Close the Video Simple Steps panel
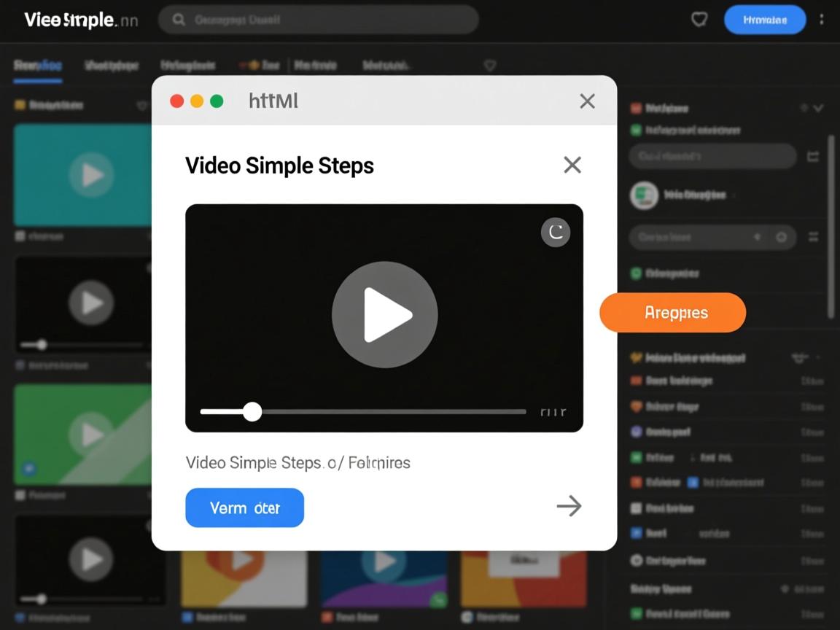 [572, 165]
